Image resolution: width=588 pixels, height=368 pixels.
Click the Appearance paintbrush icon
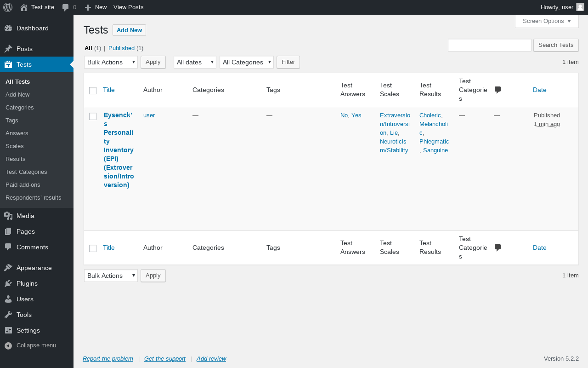(8, 268)
